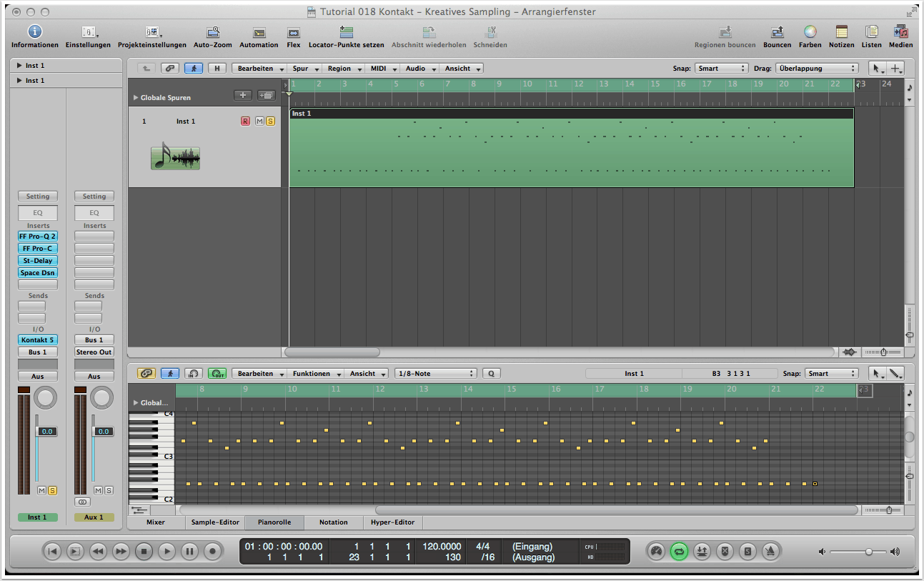Click the FF Pro-Q 2 insert slot
Viewport: 924px width, 581px height.
[x=38, y=236]
